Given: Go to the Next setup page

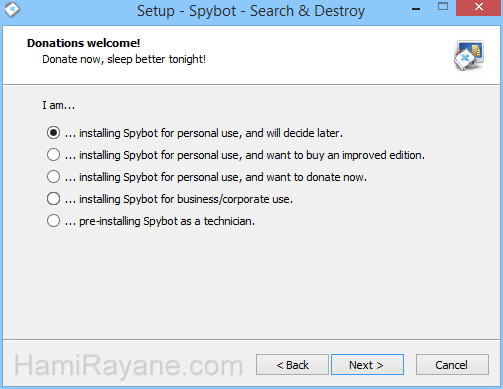Looking at the screenshot, I should click(367, 365).
